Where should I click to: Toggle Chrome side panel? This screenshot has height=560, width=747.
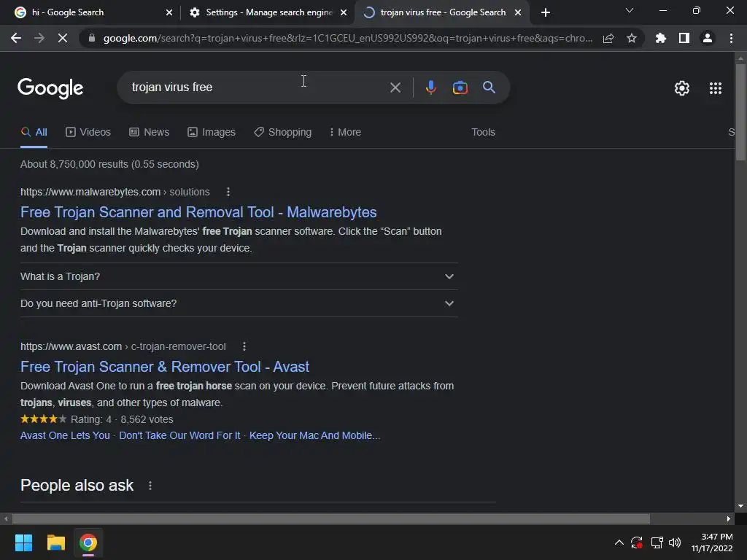point(684,38)
